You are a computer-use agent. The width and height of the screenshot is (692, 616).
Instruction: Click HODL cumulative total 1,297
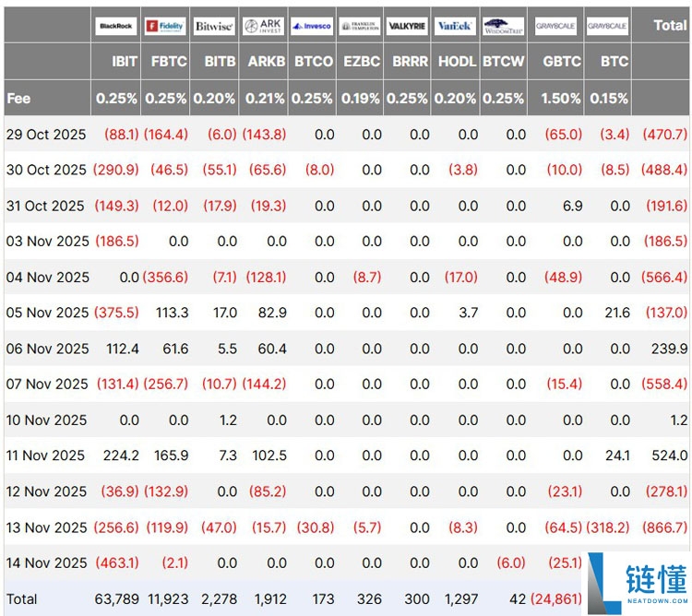pyautogui.click(x=461, y=598)
